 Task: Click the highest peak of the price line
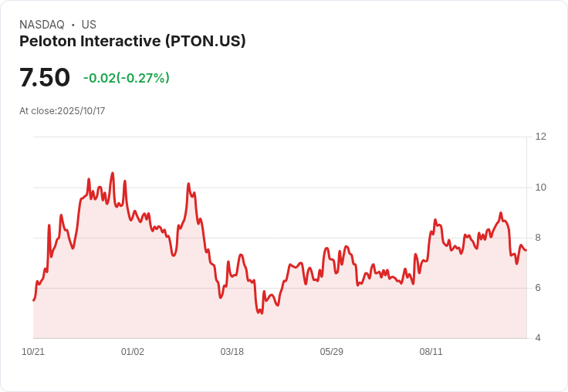coord(113,173)
